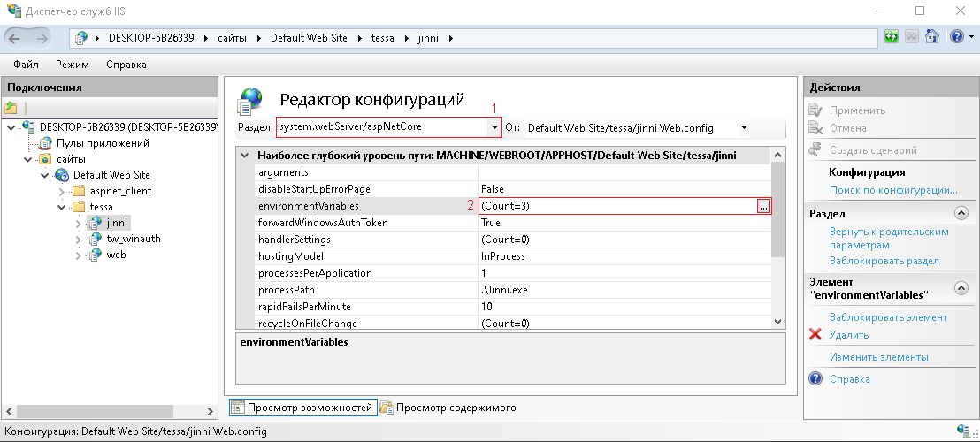
Task: Click Поиск по конфигурации link
Action: (x=893, y=190)
